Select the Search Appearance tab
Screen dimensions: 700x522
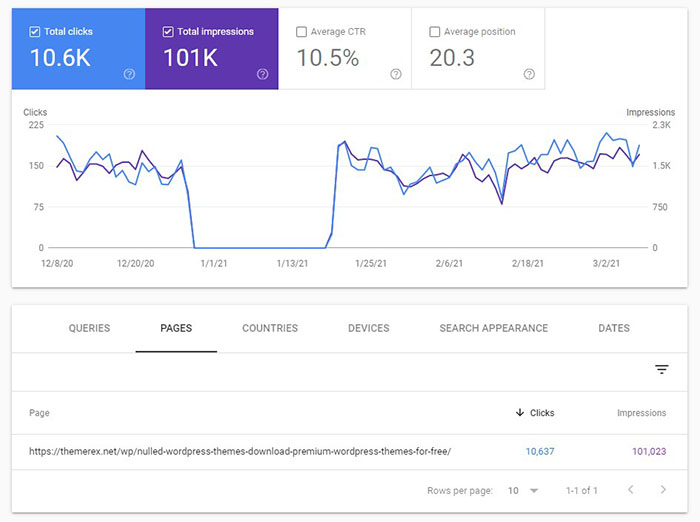(493, 328)
